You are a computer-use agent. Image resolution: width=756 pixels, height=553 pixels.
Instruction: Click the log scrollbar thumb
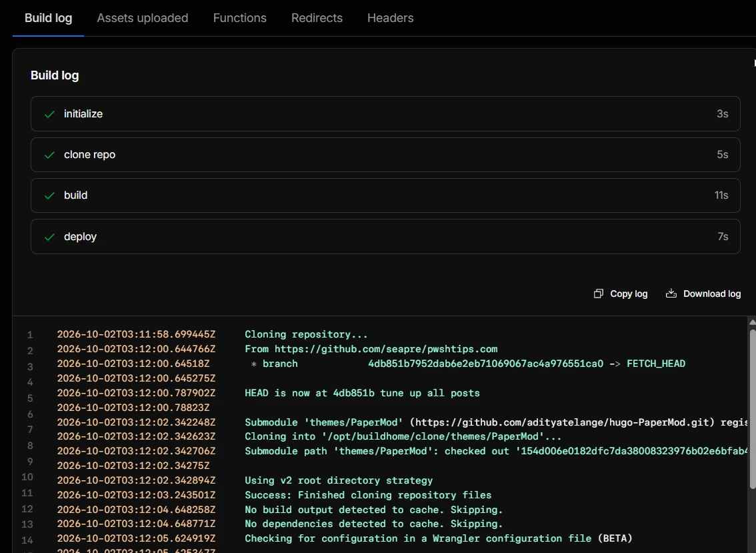(x=753, y=409)
